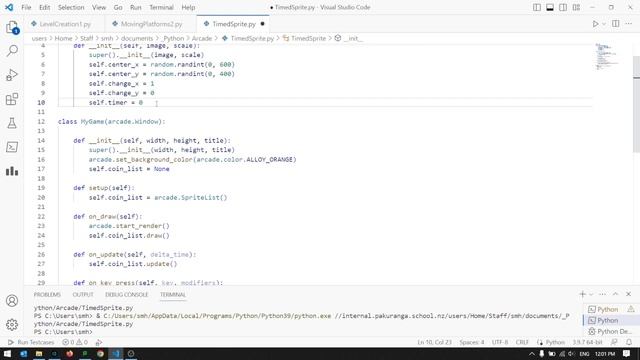Select the TimedSprite.py editor tab
Viewport: 640px width, 360px height.
233,24
